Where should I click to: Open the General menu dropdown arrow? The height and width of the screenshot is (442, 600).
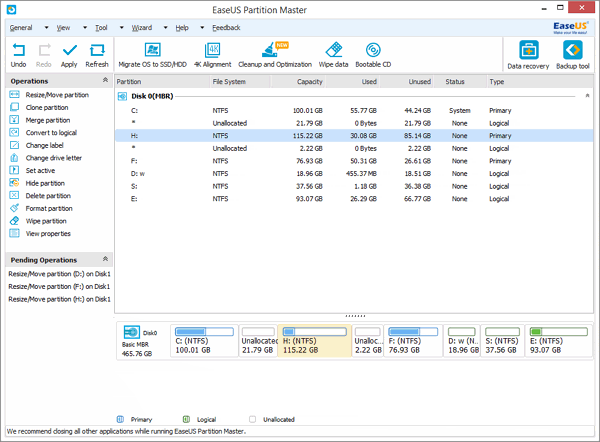tap(46, 28)
